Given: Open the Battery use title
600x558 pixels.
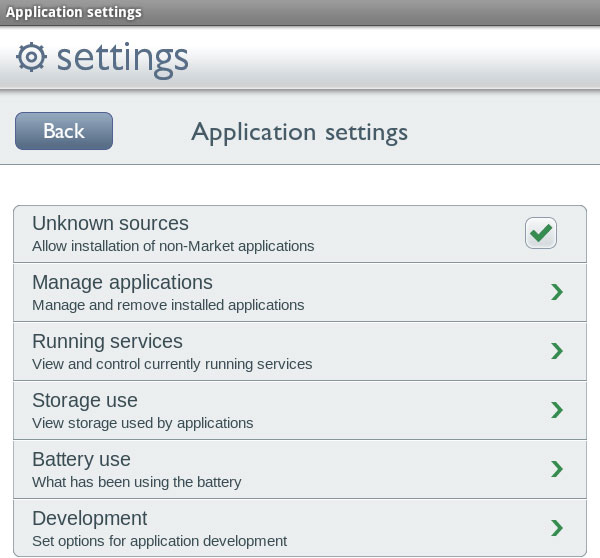Looking at the screenshot, I should [81, 459].
